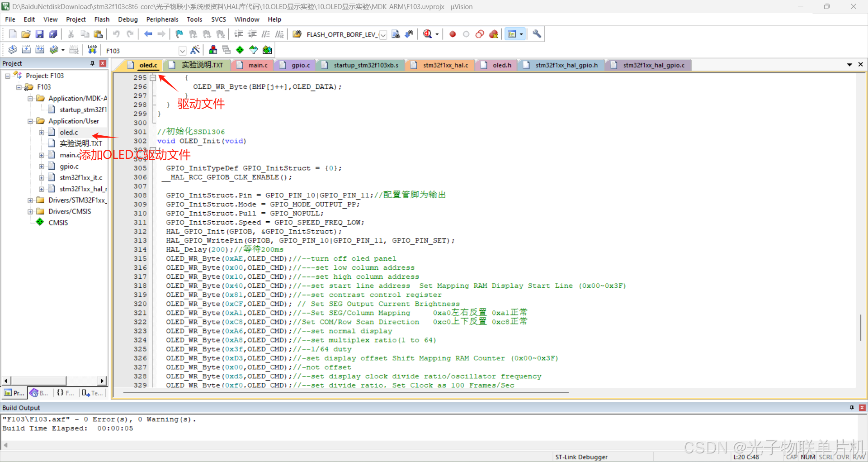868x462 pixels.
Task: Click the incremental find icon
Action: click(x=409, y=34)
